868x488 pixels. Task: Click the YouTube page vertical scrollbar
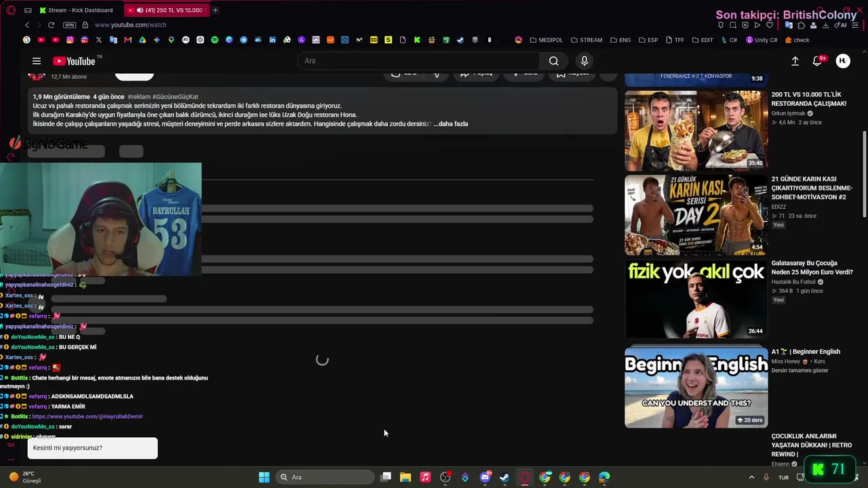[864, 175]
